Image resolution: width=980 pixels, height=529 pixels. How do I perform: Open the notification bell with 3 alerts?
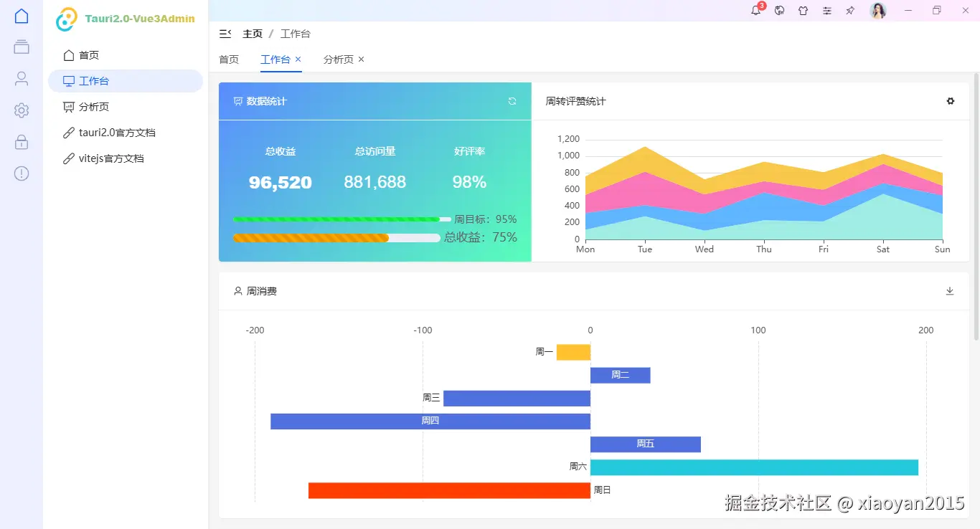point(755,11)
